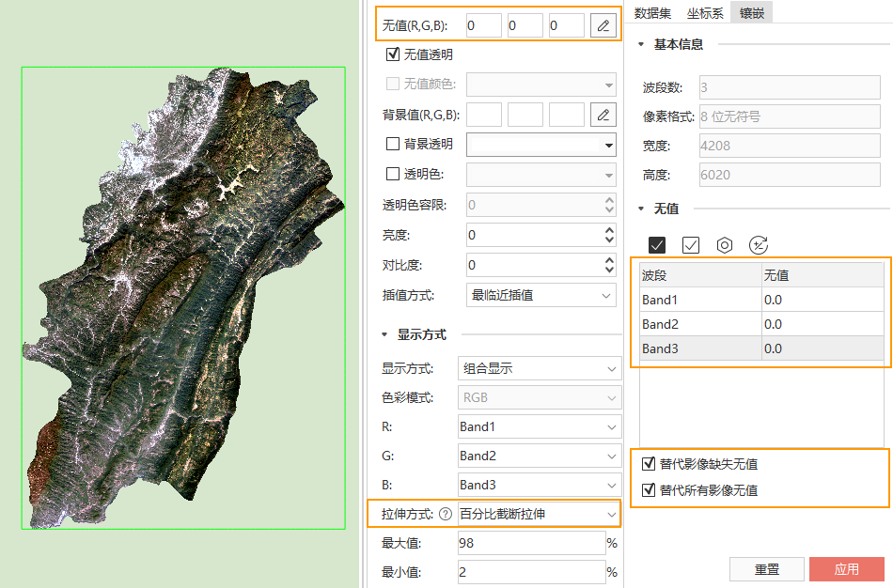Click the help question mark beside 拉伸方式
The width and height of the screenshot is (893, 588).
(x=446, y=515)
